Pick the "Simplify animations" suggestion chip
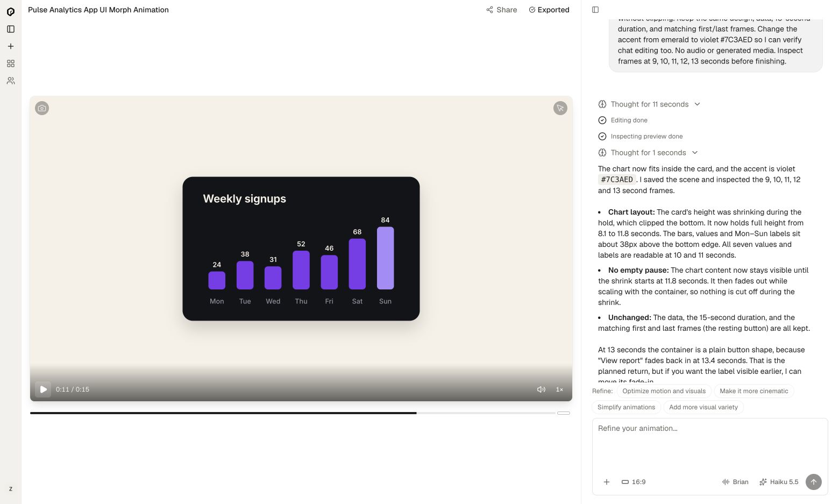 point(627,407)
